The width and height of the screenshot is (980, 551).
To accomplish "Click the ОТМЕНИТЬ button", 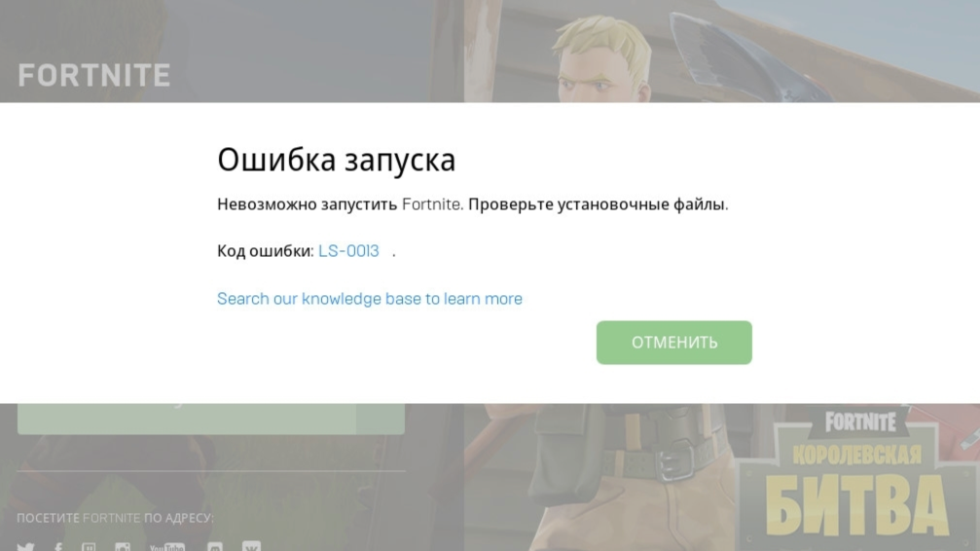I will (673, 343).
